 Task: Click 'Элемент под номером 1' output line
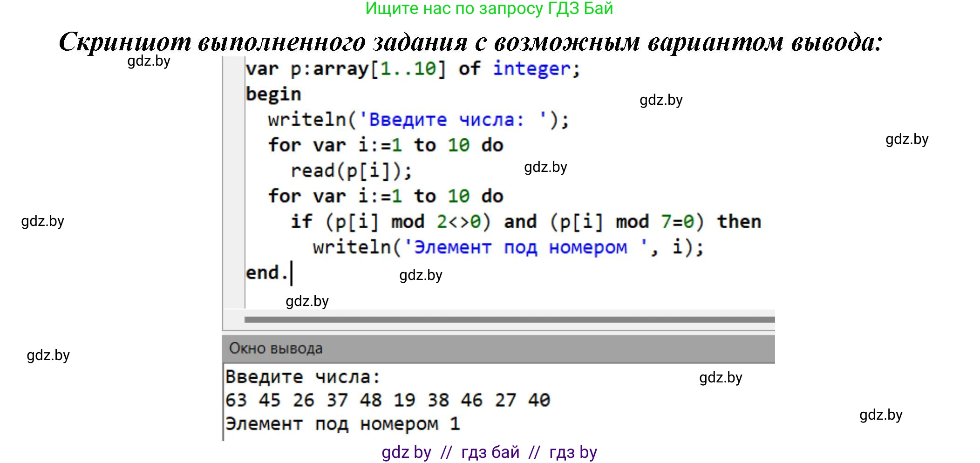point(342,424)
